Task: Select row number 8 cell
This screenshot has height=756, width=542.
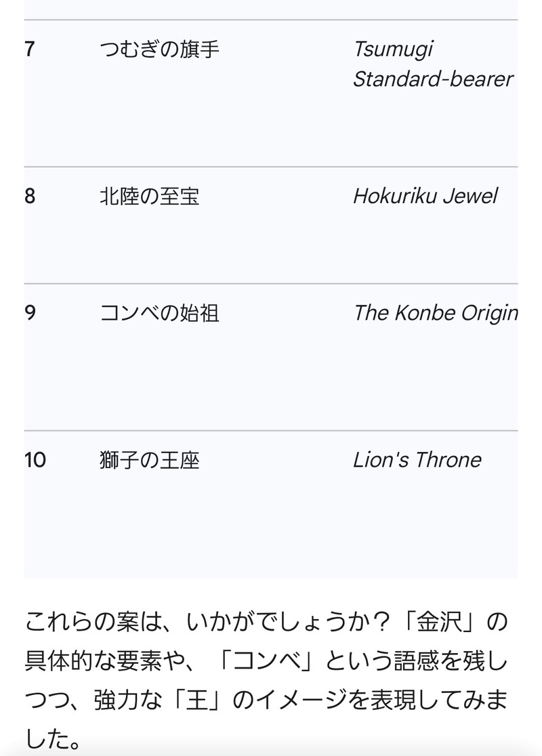Action: coord(29,196)
